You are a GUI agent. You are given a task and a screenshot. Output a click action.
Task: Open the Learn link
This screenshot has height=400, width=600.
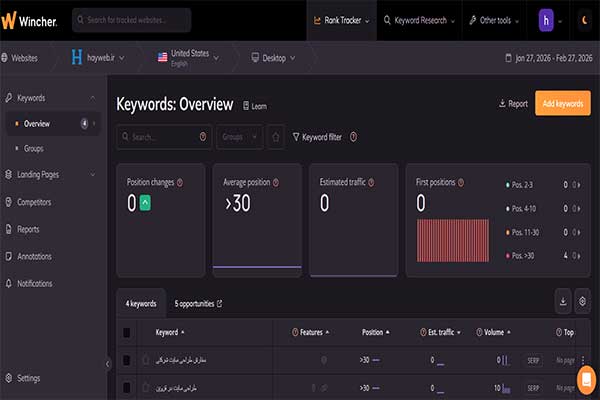[255, 106]
